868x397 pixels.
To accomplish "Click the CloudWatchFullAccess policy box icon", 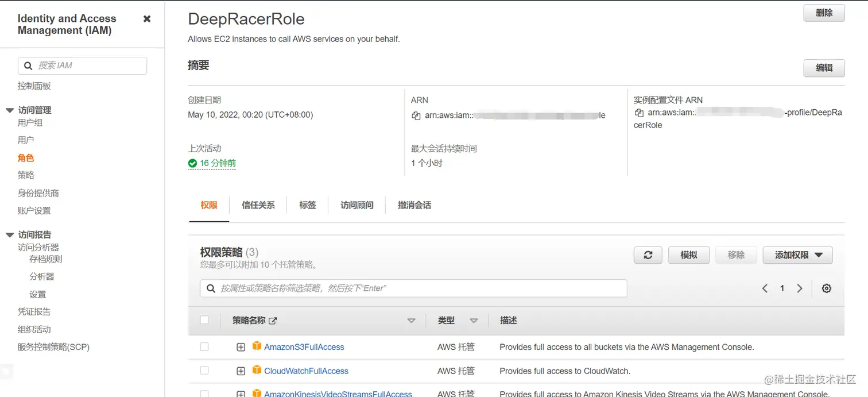I will point(257,371).
